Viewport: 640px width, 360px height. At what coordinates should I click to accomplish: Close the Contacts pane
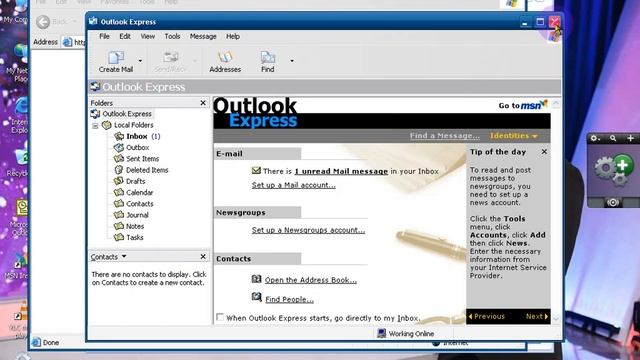pos(203,256)
